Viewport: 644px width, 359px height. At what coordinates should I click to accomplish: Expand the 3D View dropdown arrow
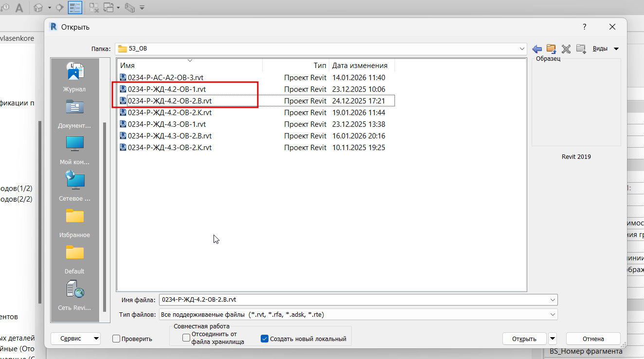click(x=49, y=8)
